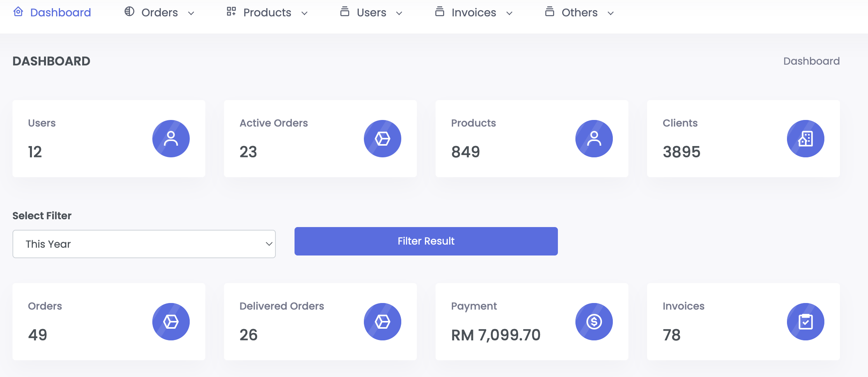This screenshot has height=377, width=868.
Task: Click the person icon in Users card
Action: 171,139
